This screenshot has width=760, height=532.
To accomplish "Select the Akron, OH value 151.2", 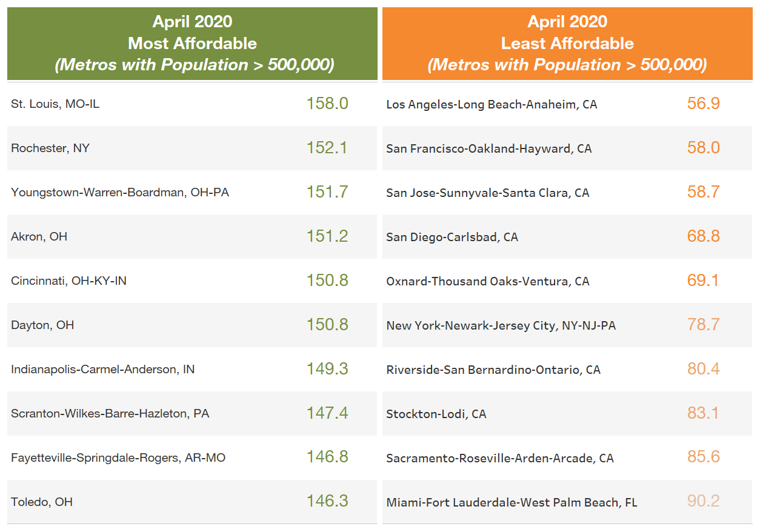I will coord(327,236).
